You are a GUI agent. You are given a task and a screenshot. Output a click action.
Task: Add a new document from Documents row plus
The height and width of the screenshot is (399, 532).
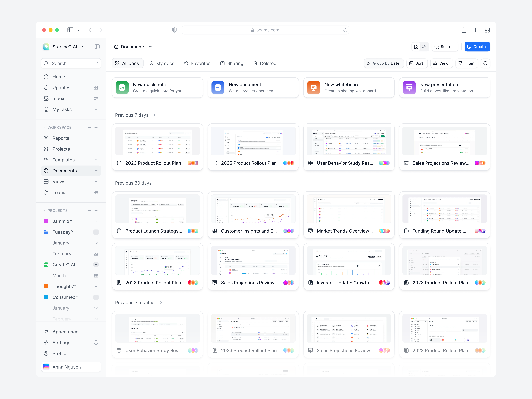pos(96,171)
